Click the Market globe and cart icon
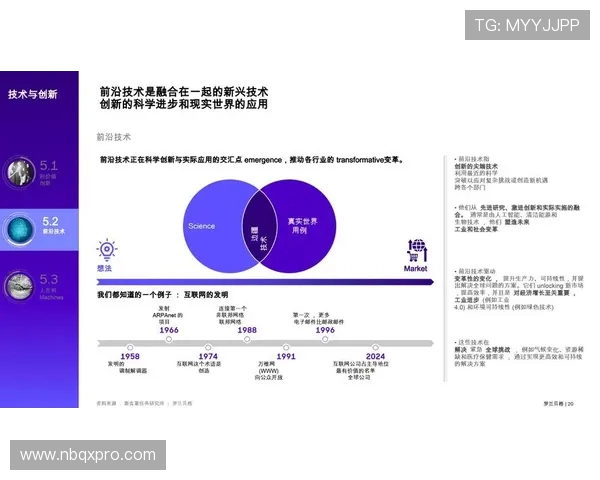Viewport: 600px width, 480px height. (417, 250)
